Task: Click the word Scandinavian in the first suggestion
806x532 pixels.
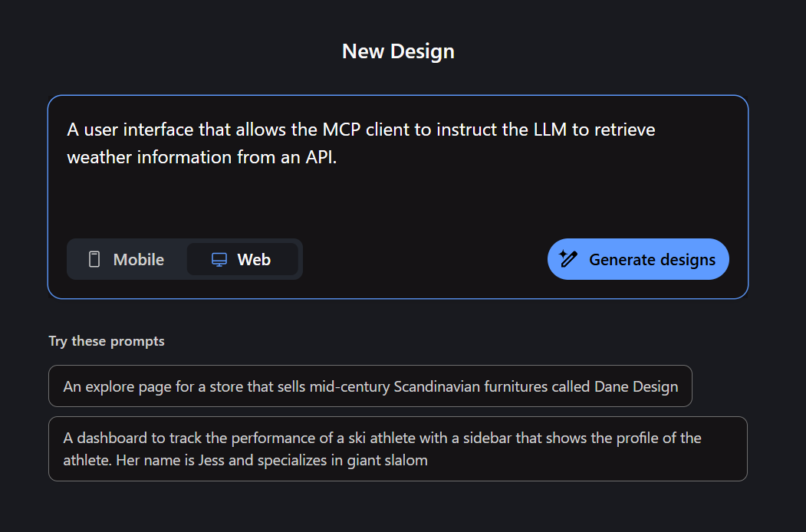Action: tap(437, 386)
